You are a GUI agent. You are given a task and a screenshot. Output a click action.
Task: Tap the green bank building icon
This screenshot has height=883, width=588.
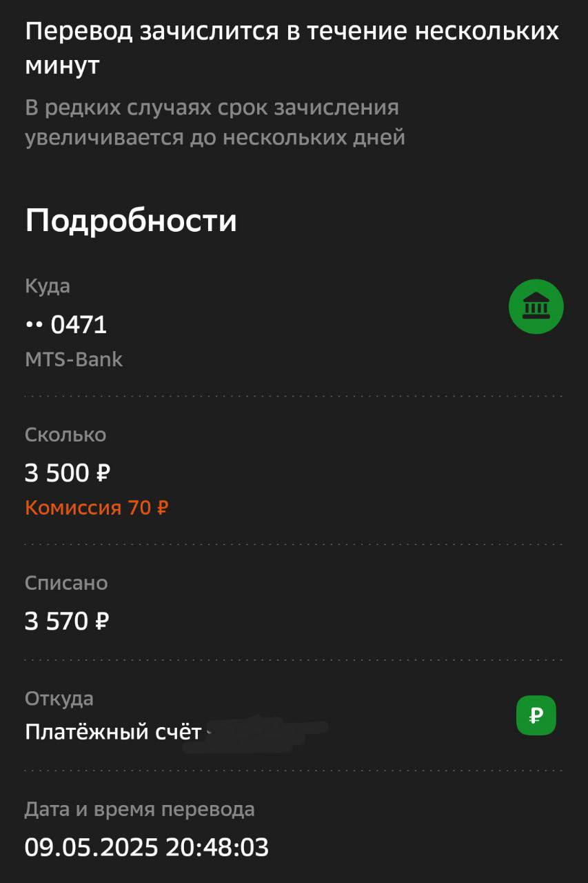tap(536, 306)
